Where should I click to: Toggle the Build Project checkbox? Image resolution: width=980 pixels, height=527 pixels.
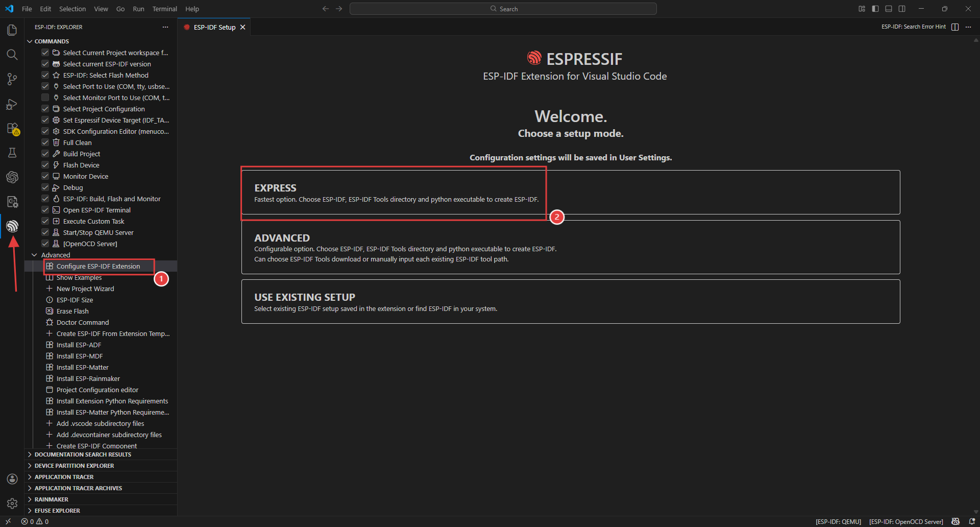click(x=45, y=154)
